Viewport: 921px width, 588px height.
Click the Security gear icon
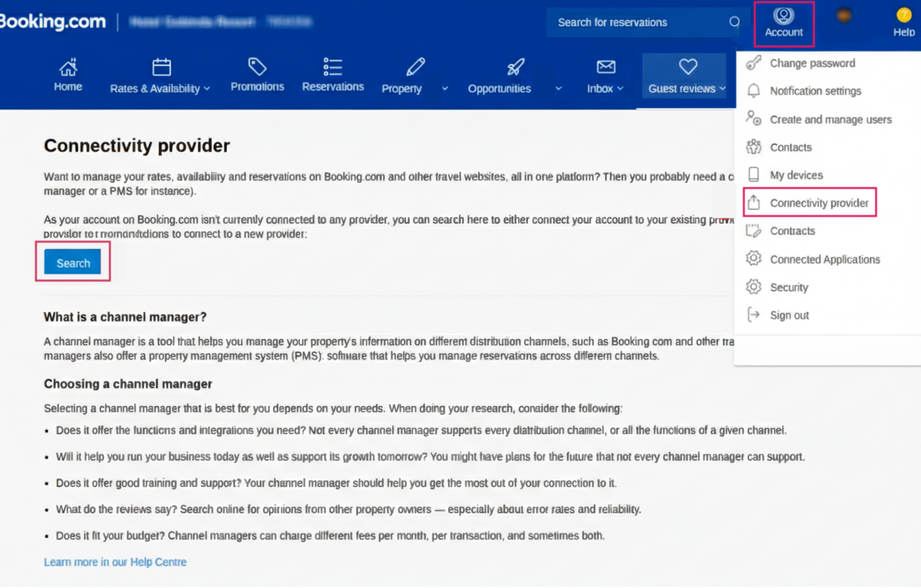pyautogui.click(x=754, y=287)
